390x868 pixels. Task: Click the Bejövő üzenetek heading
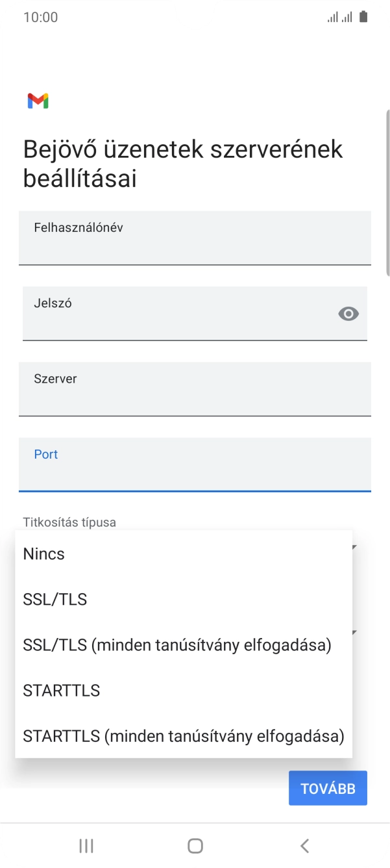tap(182, 162)
